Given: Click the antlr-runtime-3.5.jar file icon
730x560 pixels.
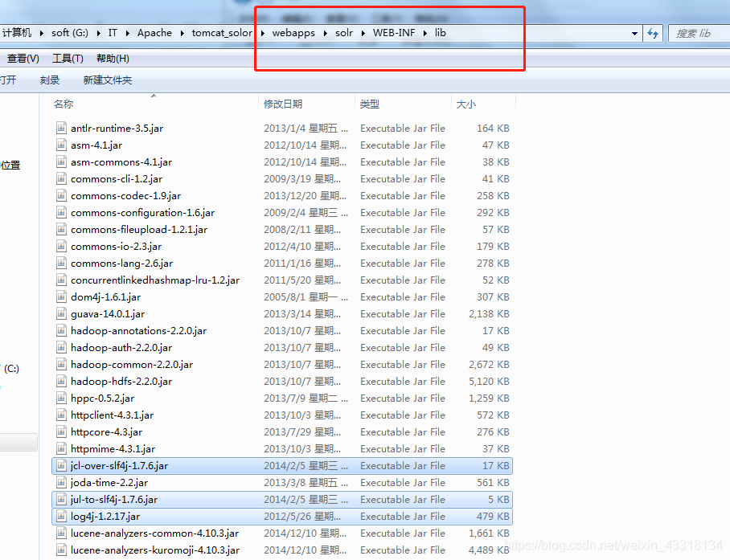Looking at the screenshot, I should coord(61,128).
